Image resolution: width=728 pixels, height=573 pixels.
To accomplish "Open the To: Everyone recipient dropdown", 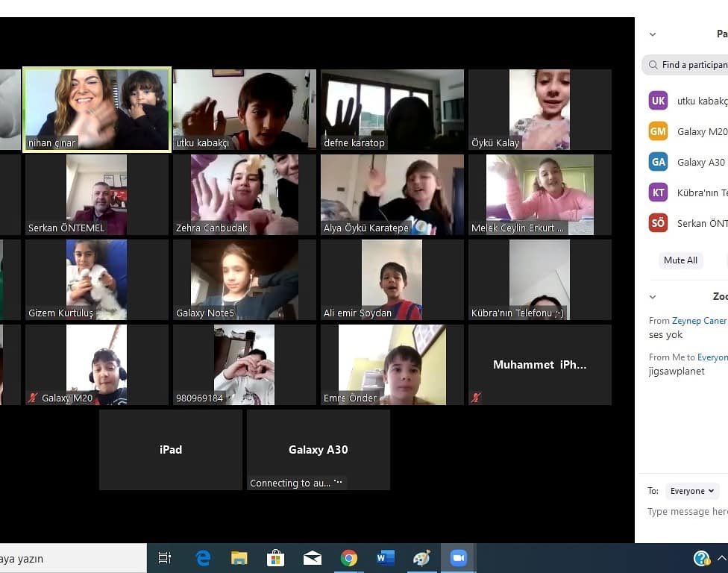I will tap(691, 491).
